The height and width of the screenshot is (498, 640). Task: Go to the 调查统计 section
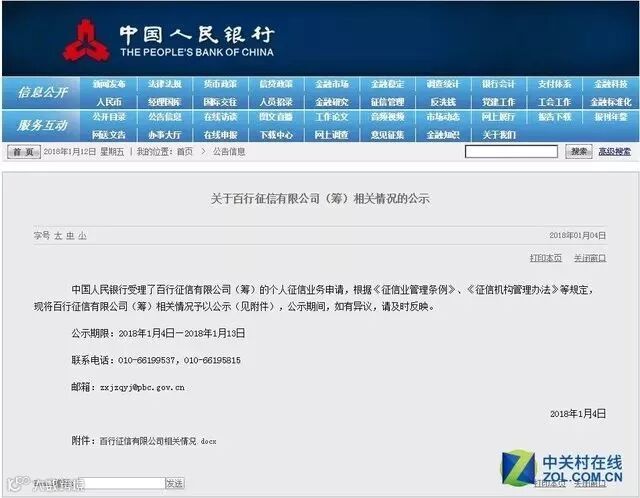click(443, 84)
